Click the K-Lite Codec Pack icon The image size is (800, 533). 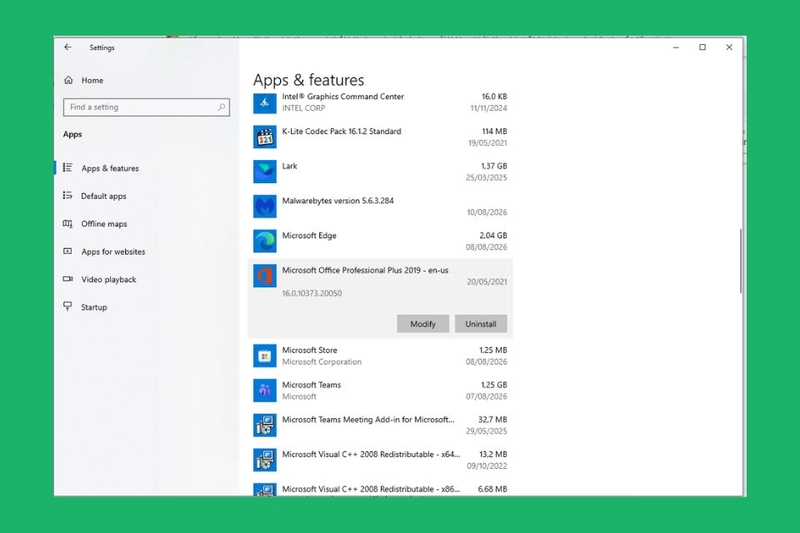[x=265, y=137]
